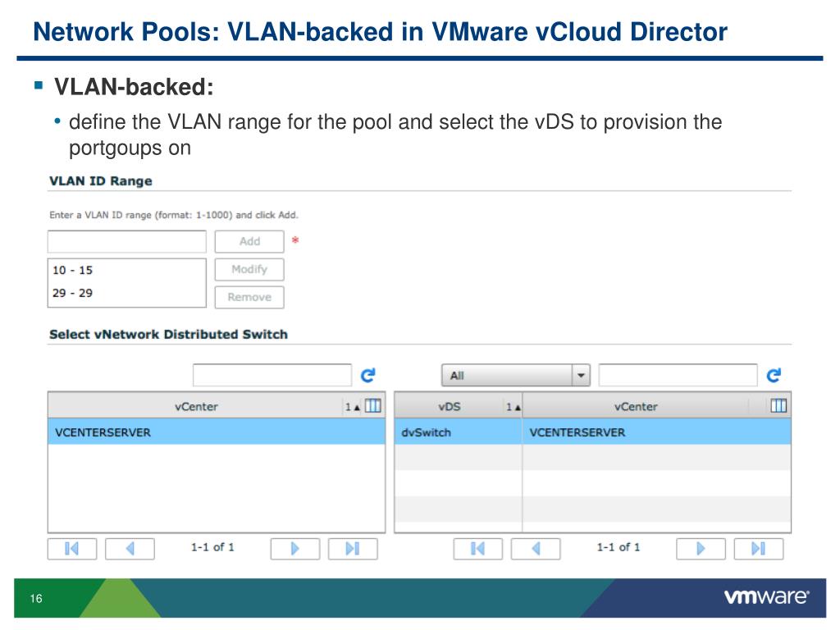Refresh the vCenter list on the left
The image size is (840, 630).
tap(367, 375)
